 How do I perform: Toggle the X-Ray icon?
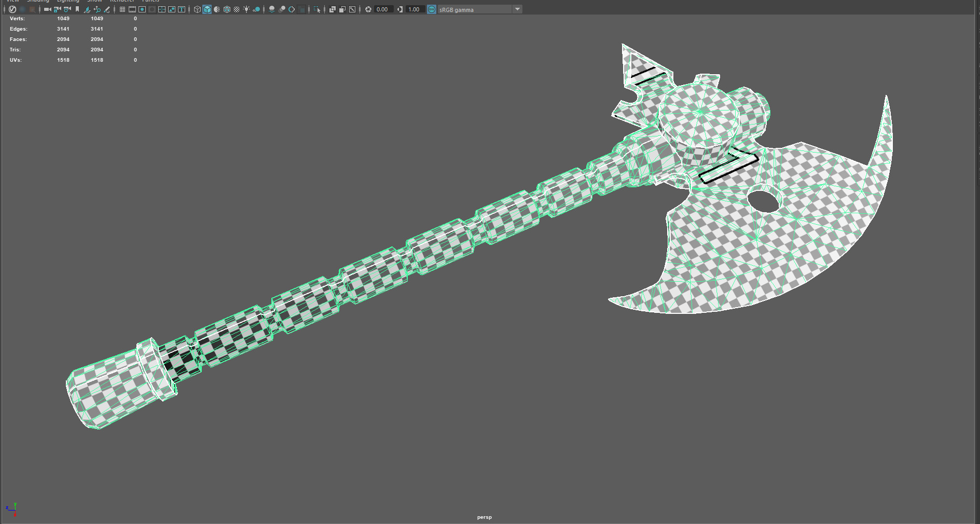(333, 9)
